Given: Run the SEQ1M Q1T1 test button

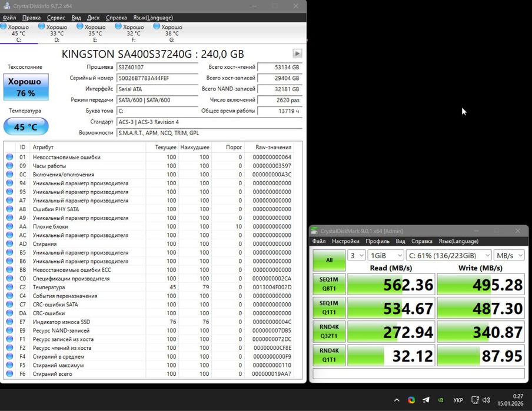Looking at the screenshot, I should click(x=329, y=308).
